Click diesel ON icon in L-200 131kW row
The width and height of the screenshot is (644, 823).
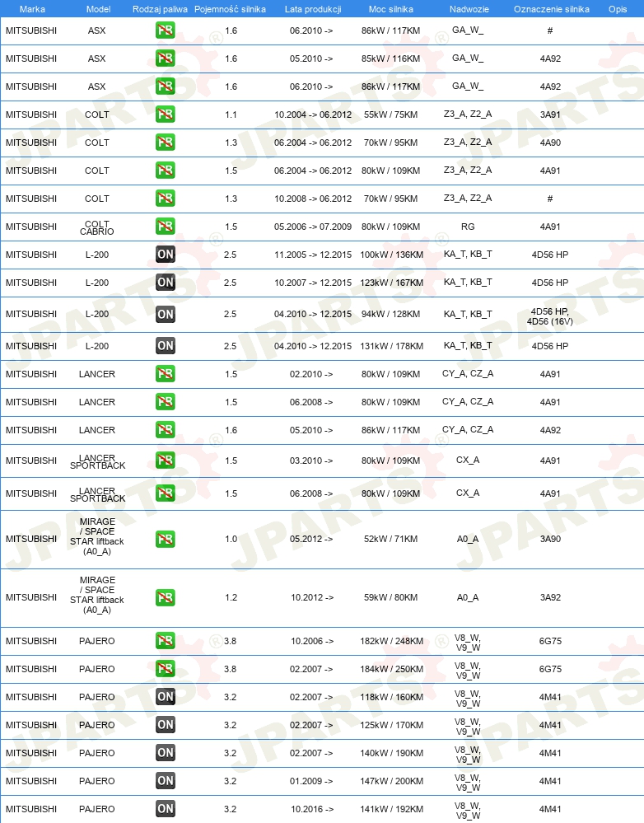tap(166, 346)
